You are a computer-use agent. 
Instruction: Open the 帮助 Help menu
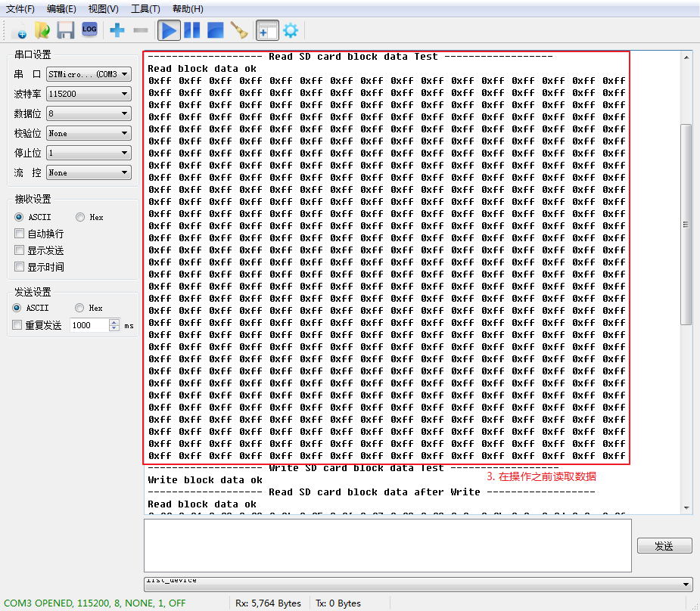pos(186,8)
